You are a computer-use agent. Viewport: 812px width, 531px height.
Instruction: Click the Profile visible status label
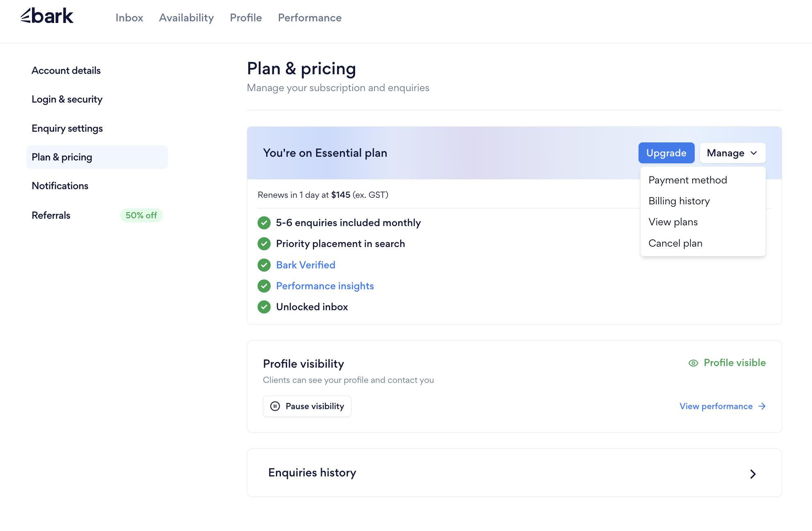[x=734, y=363]
